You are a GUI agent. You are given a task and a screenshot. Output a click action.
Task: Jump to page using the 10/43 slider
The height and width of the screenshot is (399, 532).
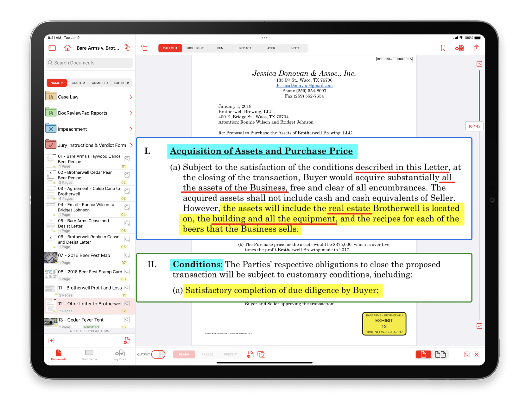[x=474, y=126]
